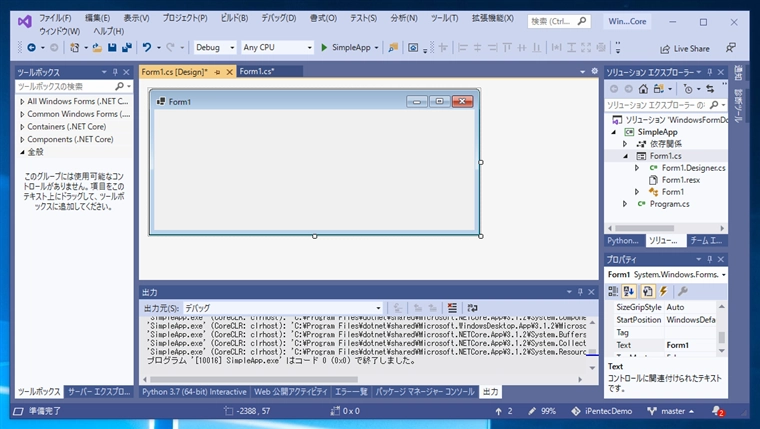The height and width of the screenshot is (429, 760).
Task: Click in the toolbox search field
Action: [64, 86]
